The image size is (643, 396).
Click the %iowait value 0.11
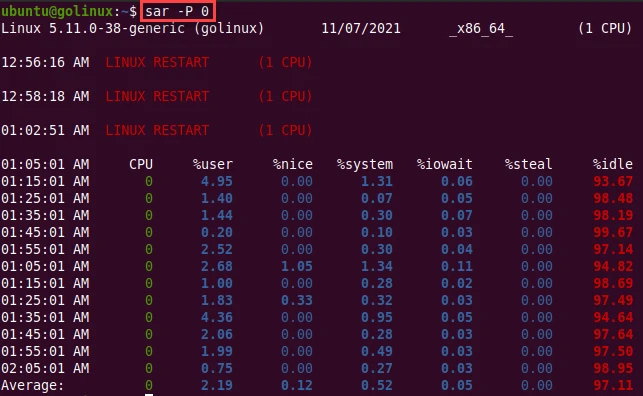[x=456, y=266]
